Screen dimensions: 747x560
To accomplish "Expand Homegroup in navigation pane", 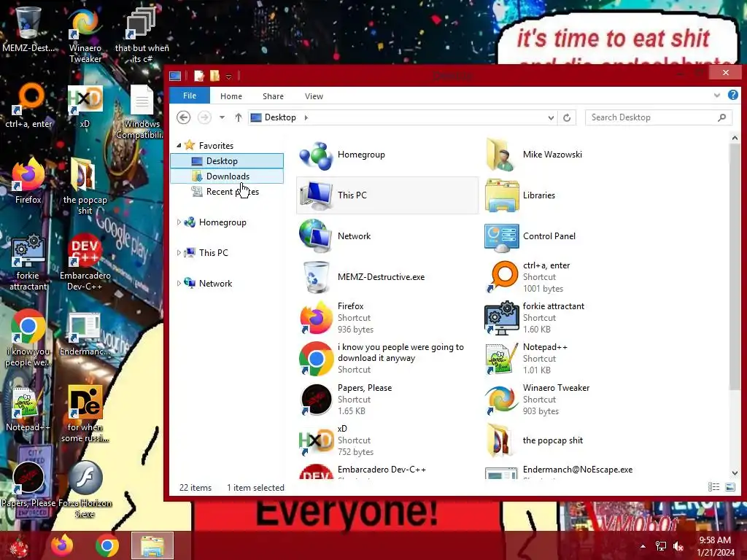I will tap(179, 222).
